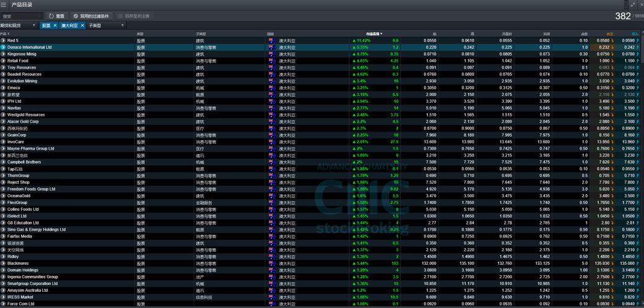Click the 382 result count
The height and width of the screenshot is (308, 644).
coord(623,16)
